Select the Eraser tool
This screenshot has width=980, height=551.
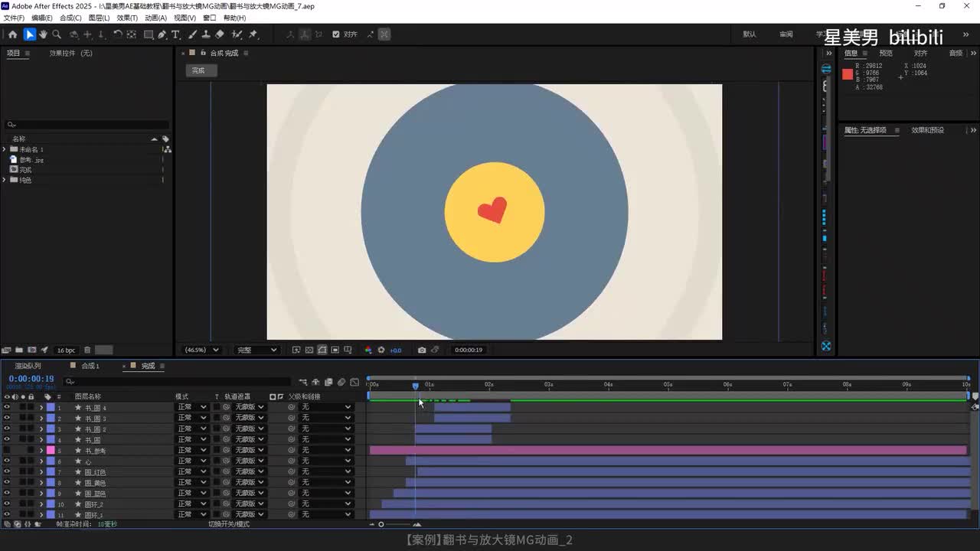click(x=220, y=34)
